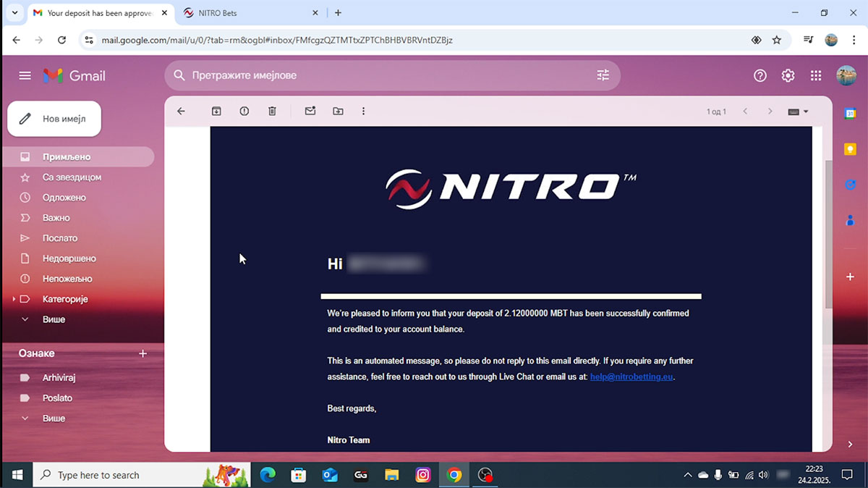
Task: Open Microsoft Store from taskbar
Action: [x=299, y=475]
